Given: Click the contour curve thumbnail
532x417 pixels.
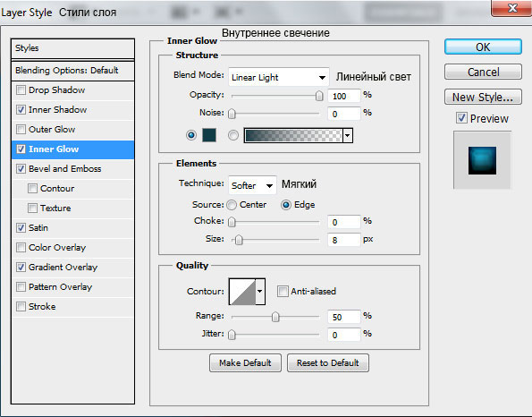Looking at the screenshot, I should click(x=242, y=292).
